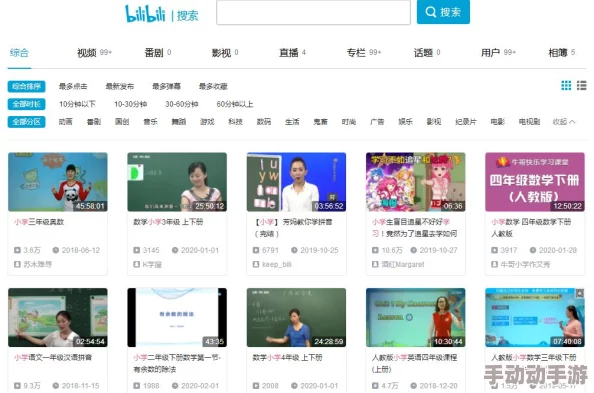Switch to the 直播 tab

tap(292, 53)
